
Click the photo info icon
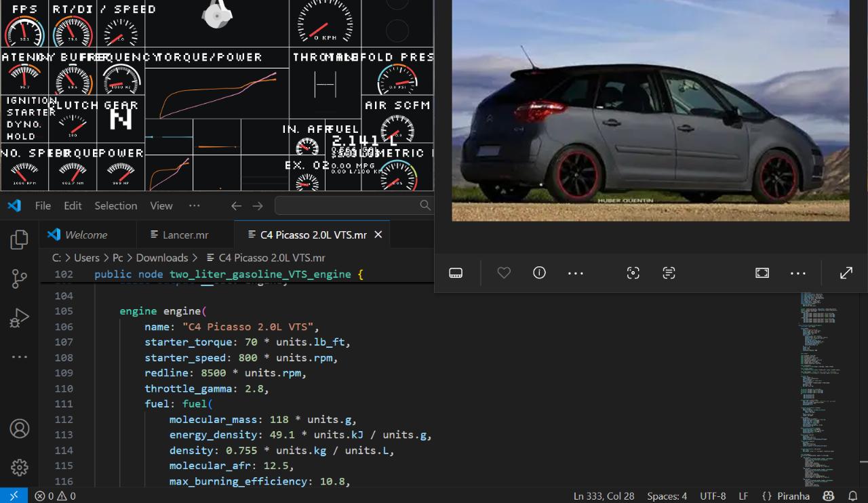pyautogui.click(x=539, y=273)
